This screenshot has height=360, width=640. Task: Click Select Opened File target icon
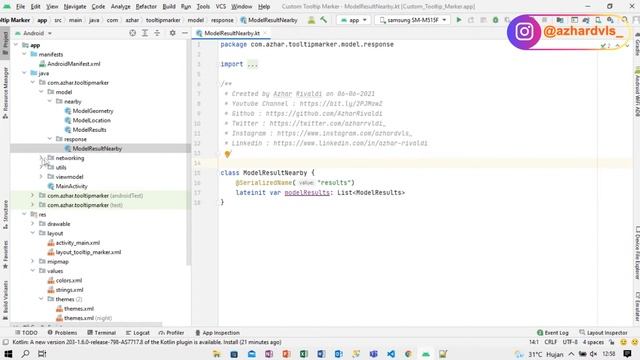(132, 33)
